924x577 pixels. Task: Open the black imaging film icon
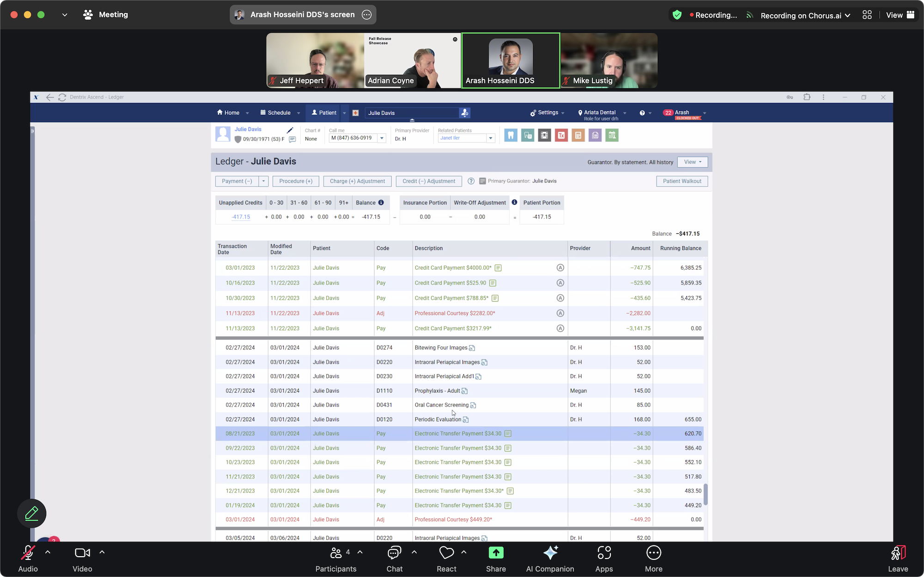[x=544, y=135]
